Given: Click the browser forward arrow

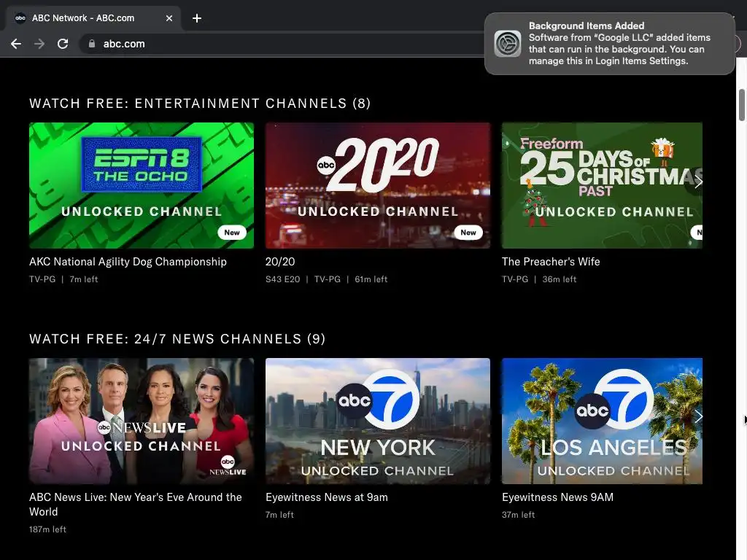Looking at the screenshot, I should [x=39, y=44].
